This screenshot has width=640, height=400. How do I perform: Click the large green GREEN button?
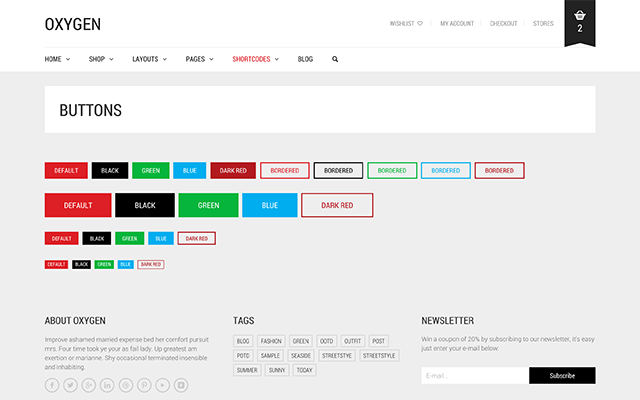[208, 205]
